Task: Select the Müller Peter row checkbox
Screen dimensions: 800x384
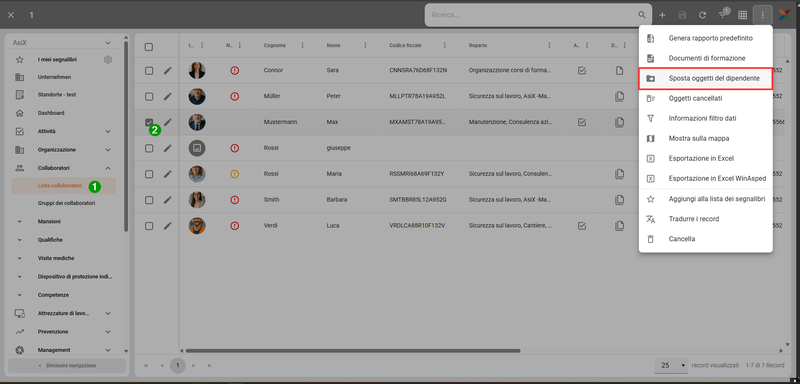Action: coord(148,96)
